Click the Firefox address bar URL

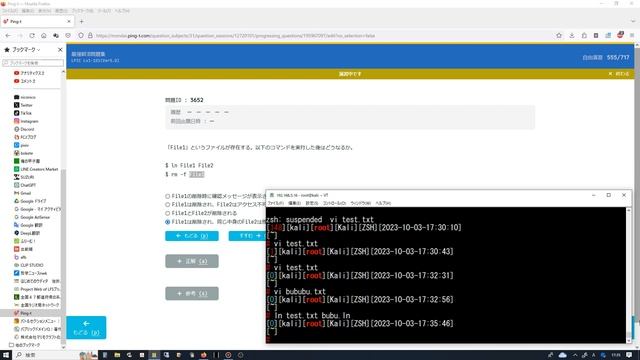coord(236,36)
